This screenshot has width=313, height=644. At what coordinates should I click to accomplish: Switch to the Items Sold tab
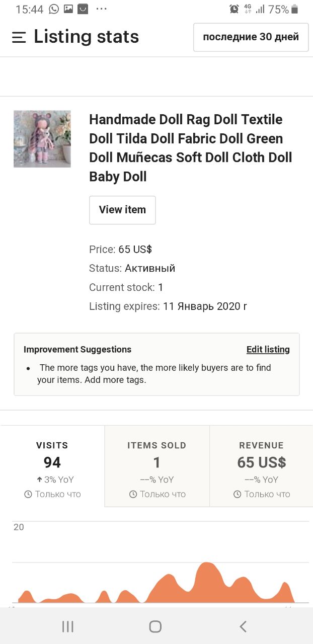coord(157,466)
